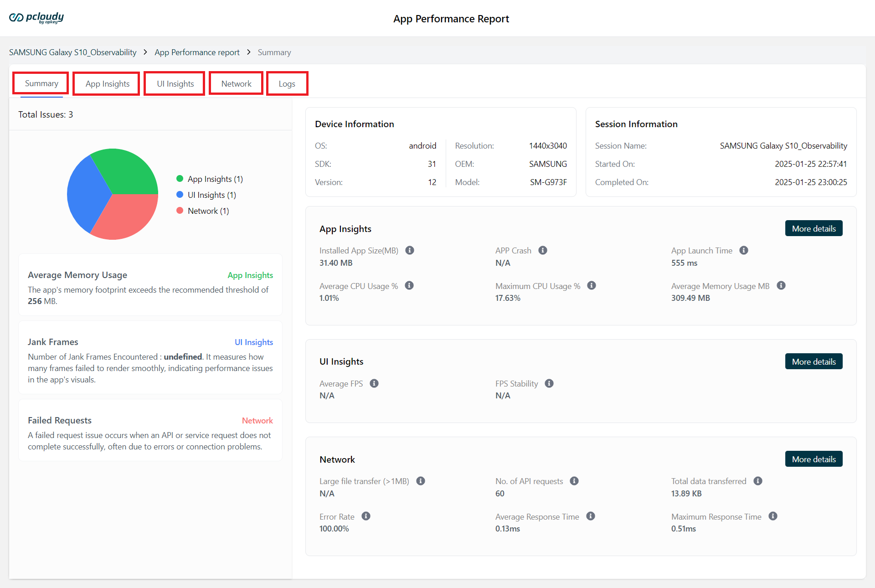Click the Failed Requests issue card
This screenshot has height=588, width=875.
point(150,430)
